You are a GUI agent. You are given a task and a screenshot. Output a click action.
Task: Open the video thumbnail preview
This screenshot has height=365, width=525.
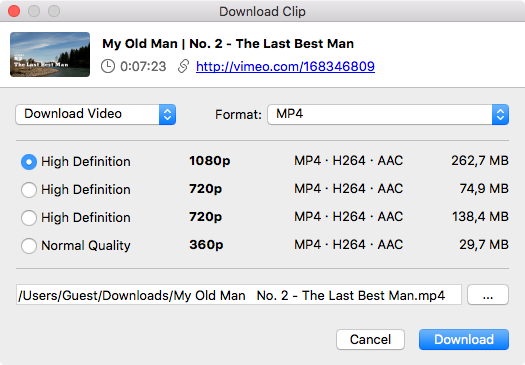pos(50,55)
